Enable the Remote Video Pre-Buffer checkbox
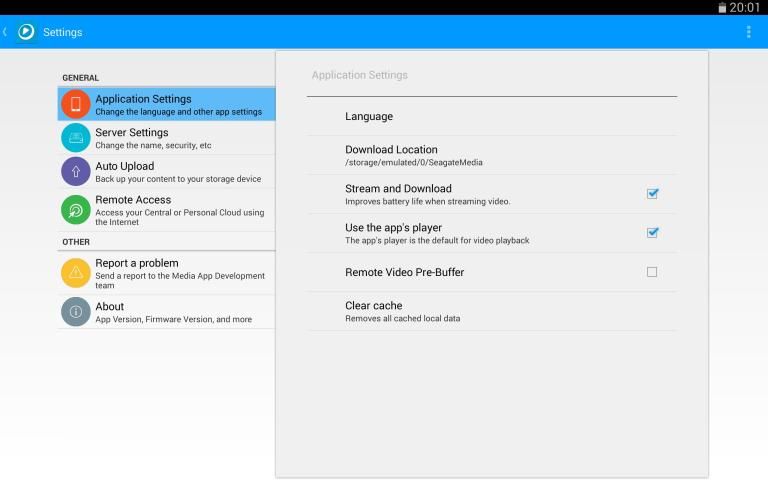The width and height of the screenshot is (768, 480). (x=652, y=272)
